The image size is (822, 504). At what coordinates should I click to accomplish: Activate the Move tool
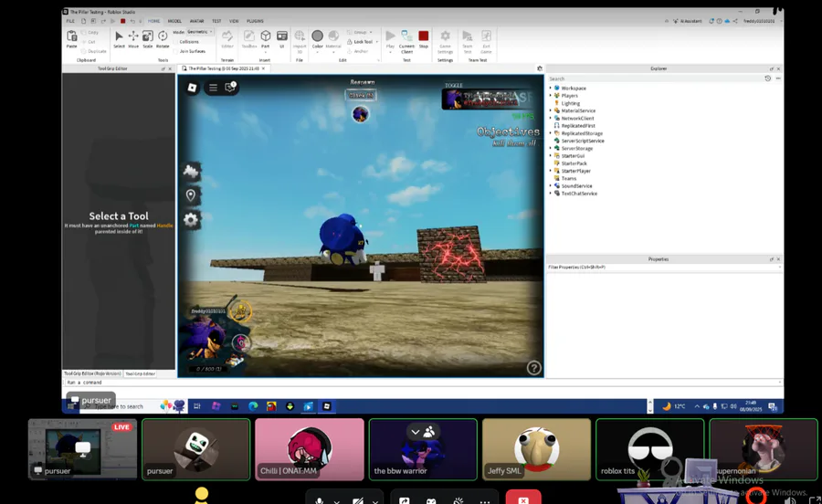click(133, 39)
